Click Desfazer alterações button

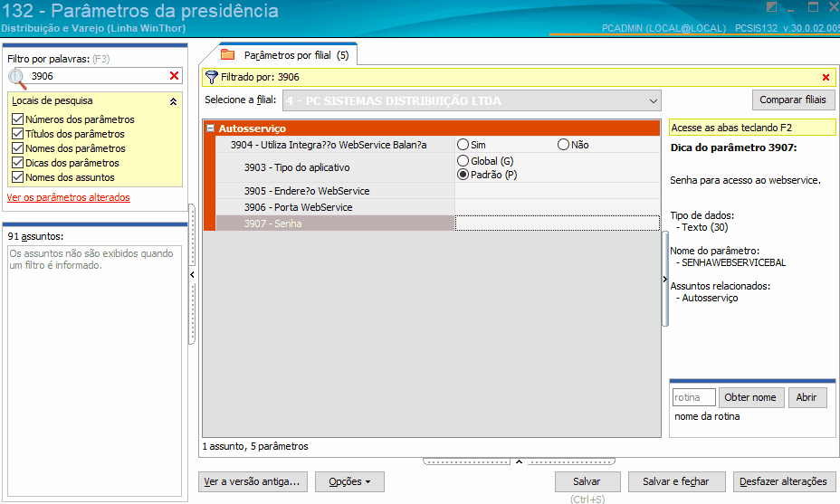point(783,481)
